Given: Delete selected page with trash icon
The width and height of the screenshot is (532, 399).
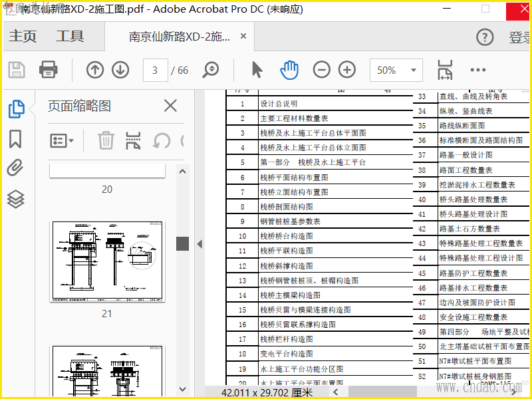Looking at the screenshot, I should 106,140.
